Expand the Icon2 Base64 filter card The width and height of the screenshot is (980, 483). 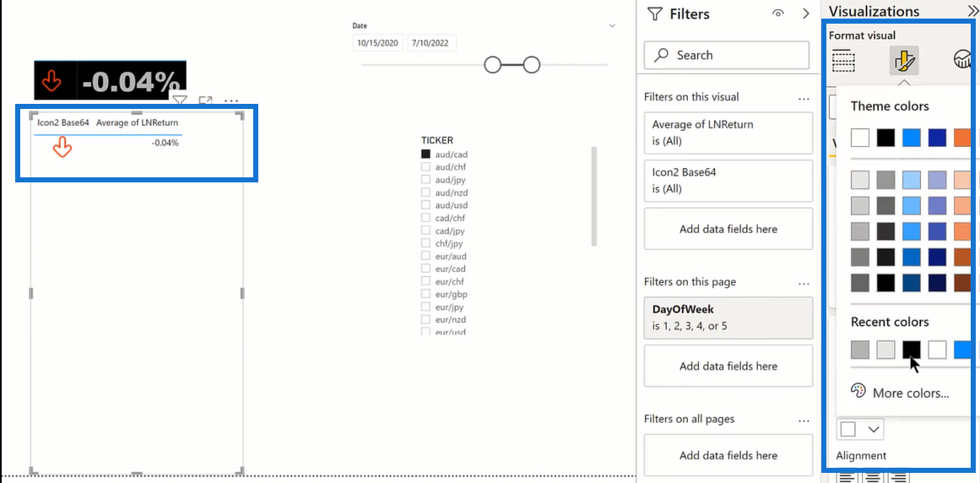pos(728,180)
